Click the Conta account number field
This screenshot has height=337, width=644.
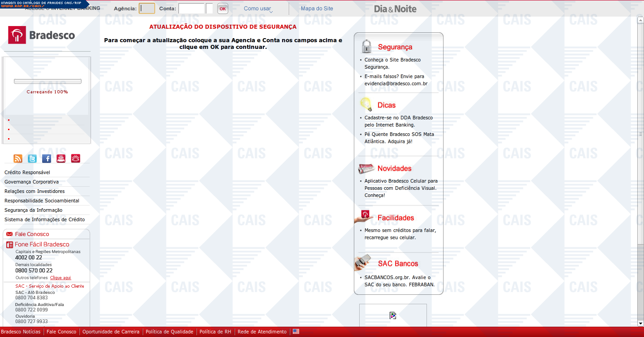[191, 9]
